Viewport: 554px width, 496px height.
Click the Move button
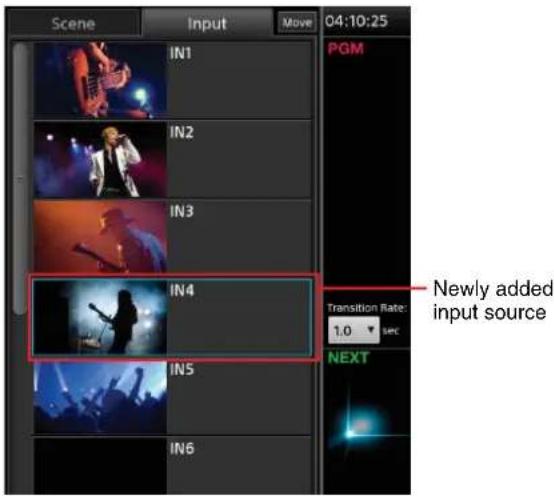[297, 23]
